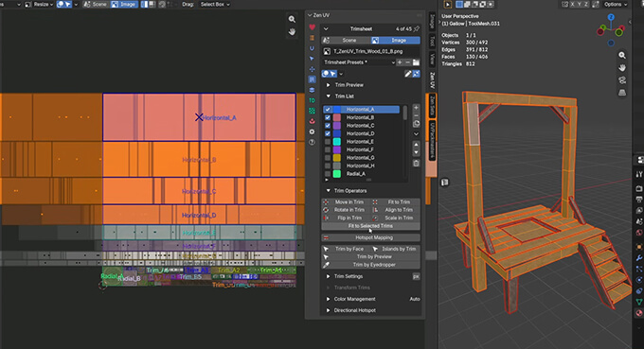Open the Zen UV help question-mark icon
This screenshot has height=349, width=644.
point(312,142)
